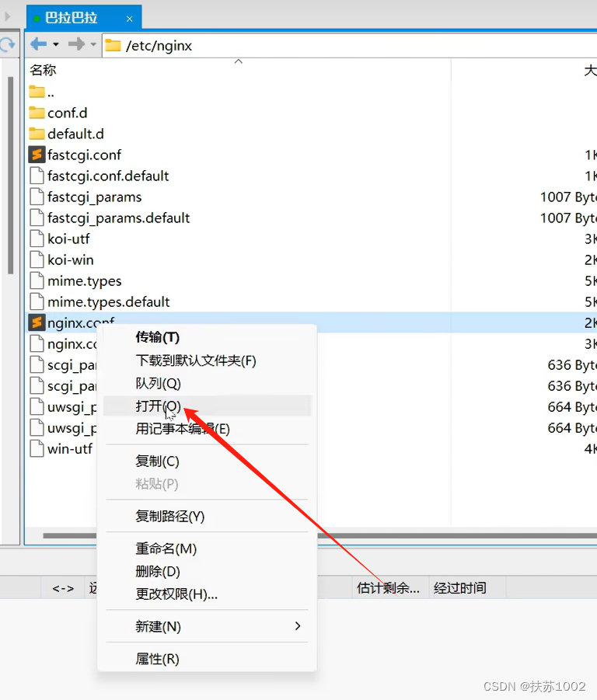Select the koi-win file icon
This screenshot has height=700, width=597.
(x=37, y=259)
